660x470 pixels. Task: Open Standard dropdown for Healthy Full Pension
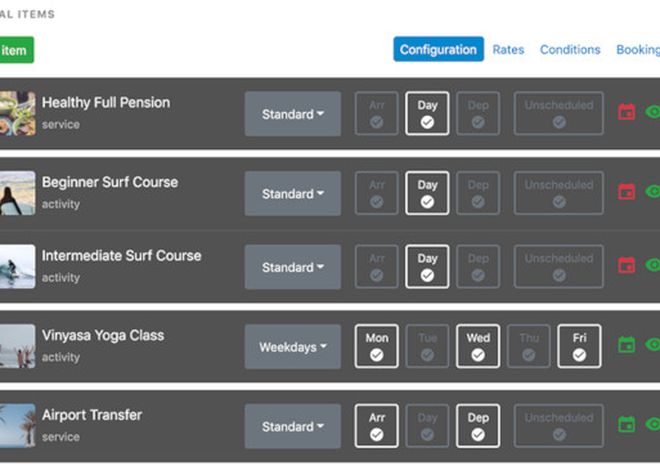point(293,114)
